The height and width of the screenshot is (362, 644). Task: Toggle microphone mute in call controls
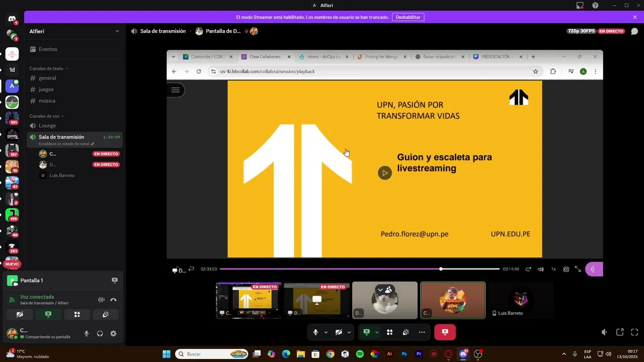pos(315,332)
